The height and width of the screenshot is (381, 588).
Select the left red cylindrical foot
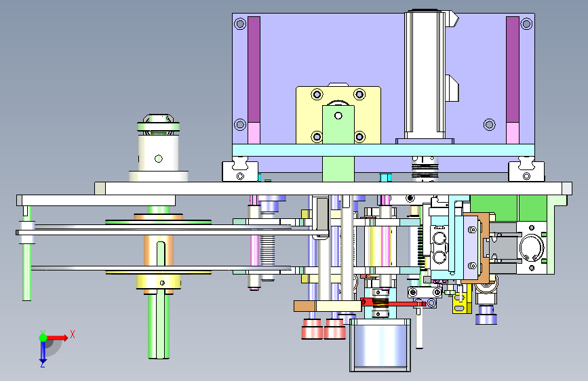(312, 329)
